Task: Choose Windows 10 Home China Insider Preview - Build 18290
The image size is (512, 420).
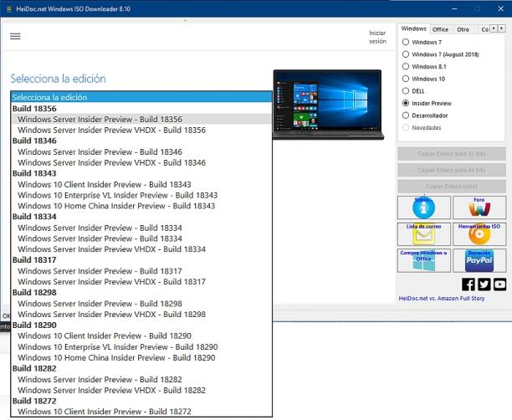Action: [x=141, y=357]
